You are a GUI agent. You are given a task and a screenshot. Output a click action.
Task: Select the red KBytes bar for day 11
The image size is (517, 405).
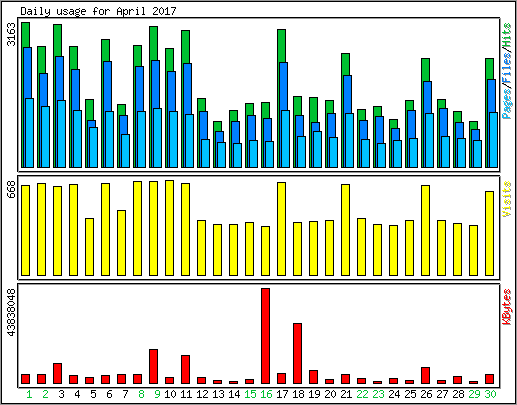click(186, 370)
